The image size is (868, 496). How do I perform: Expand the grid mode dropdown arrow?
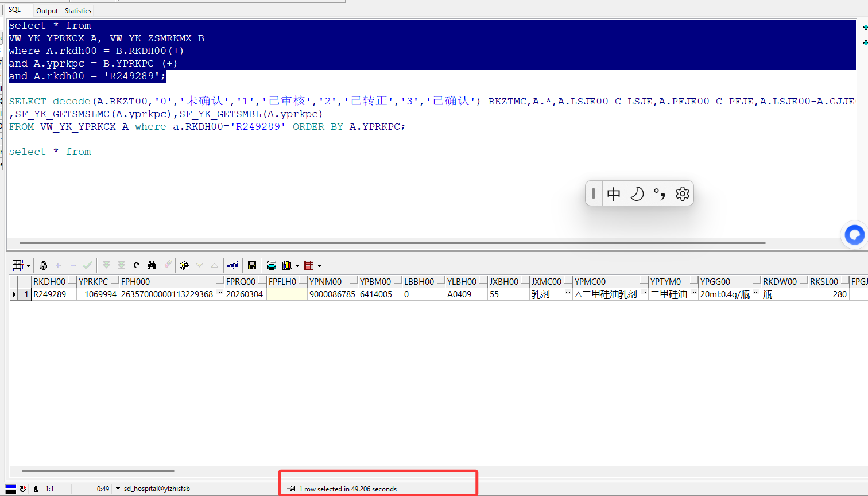(x=28, y=266)
